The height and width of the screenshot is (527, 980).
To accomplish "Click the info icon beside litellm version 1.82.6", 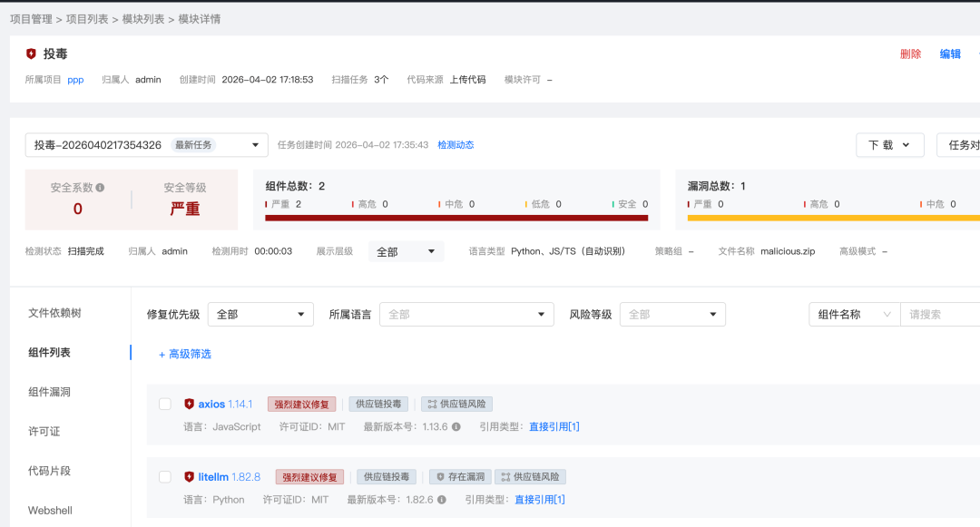I will (441, 499).
